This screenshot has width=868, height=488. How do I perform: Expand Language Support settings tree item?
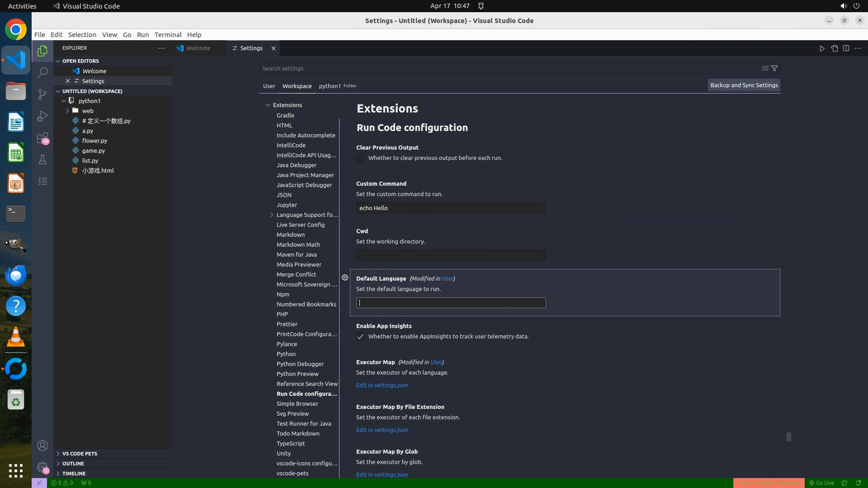[x=272, y=215]
